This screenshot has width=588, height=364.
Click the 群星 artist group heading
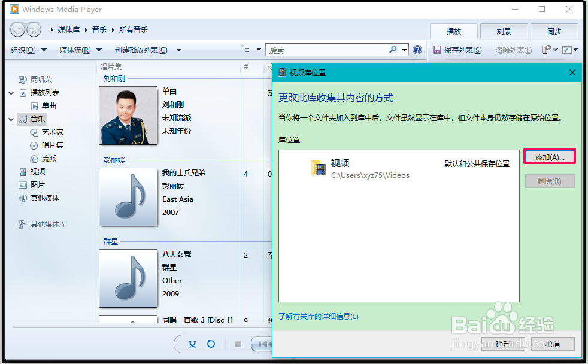111,241
